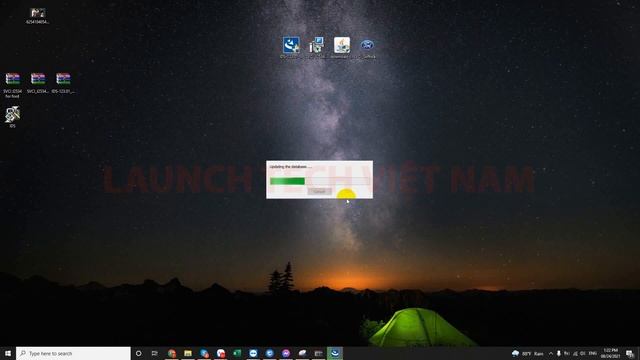Open the Ford logo desktop shortcut
The image size is (640, 360).
367,47
